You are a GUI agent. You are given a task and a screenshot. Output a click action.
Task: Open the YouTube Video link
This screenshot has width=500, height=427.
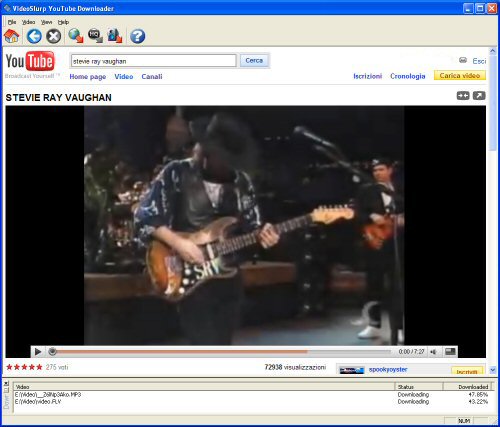point(124,77)
